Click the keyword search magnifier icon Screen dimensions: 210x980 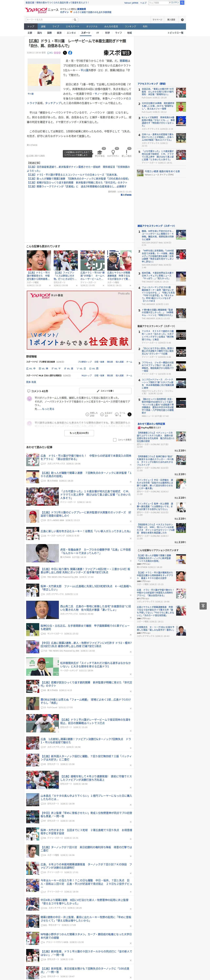point(75,20)
